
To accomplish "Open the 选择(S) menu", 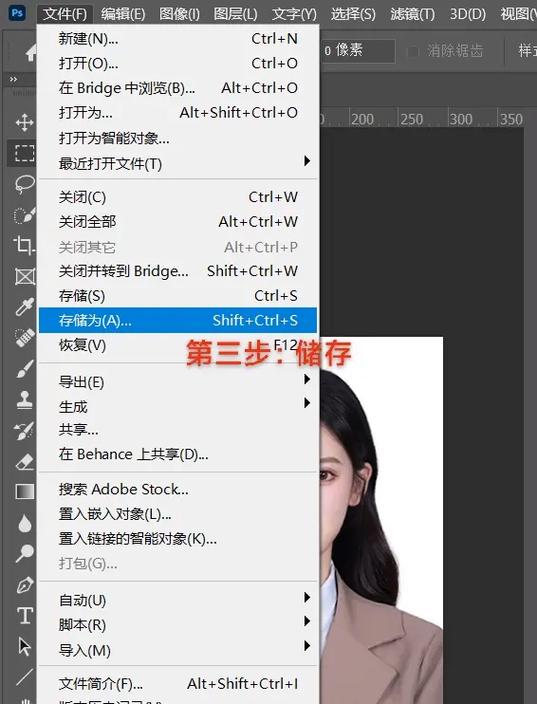I will tap(353, 14).
